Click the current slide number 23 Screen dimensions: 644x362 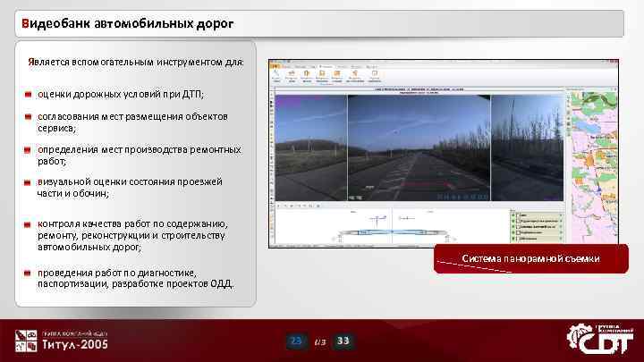point(296,341)
